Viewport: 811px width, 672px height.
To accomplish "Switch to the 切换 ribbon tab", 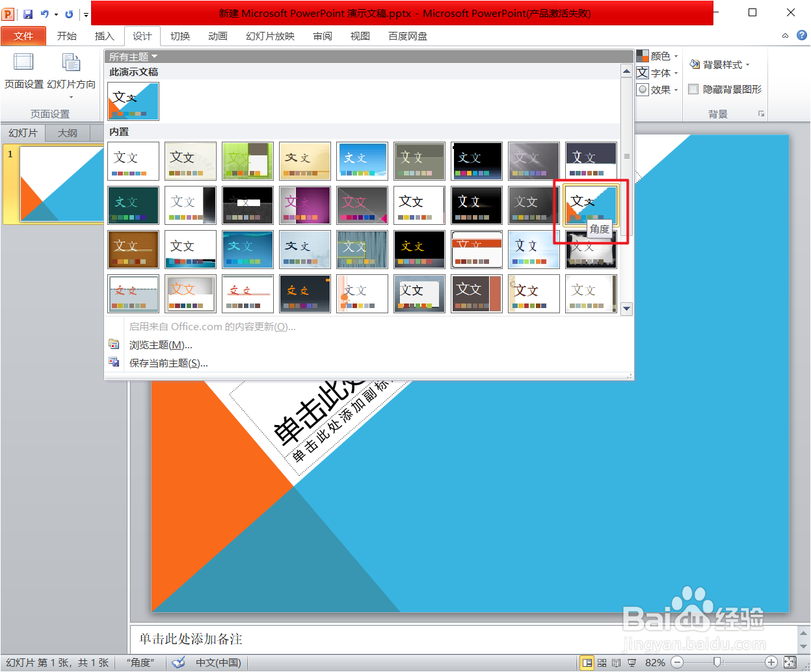I will pyautogui.click(x=179, y=36).
